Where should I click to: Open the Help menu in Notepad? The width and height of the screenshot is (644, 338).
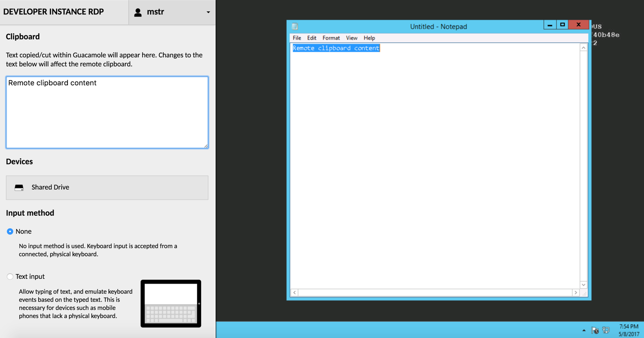click(x=369, y=38)
